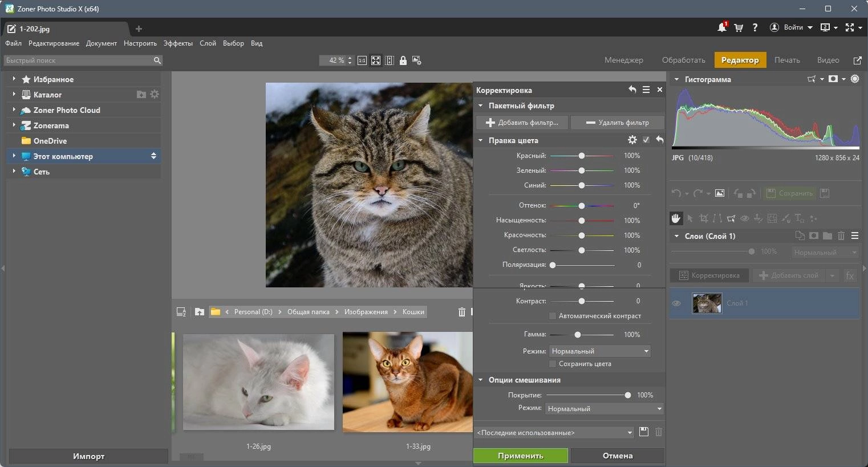Open the shopping cart icon

(739, 27)
